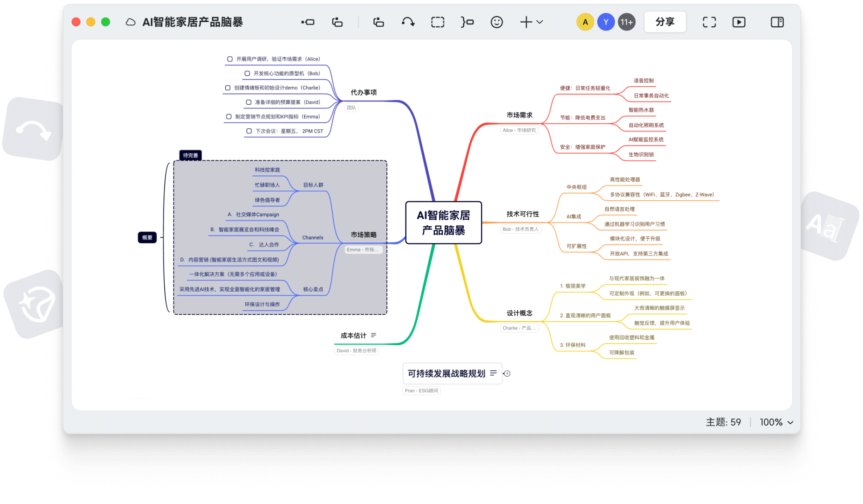Toggle the right format panel
Image resolution: width=863 pixels, height=504 pixels.
777,22
